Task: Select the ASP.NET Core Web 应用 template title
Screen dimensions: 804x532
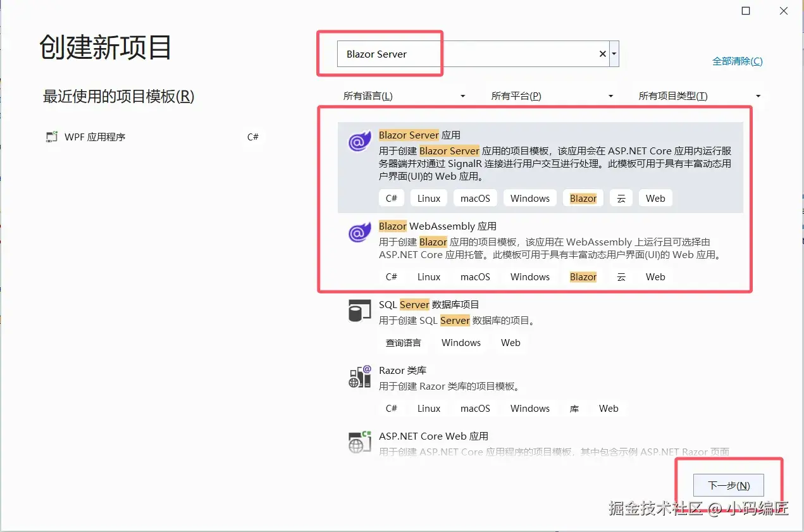Action: pyautogui.click(x=433, y=436)
